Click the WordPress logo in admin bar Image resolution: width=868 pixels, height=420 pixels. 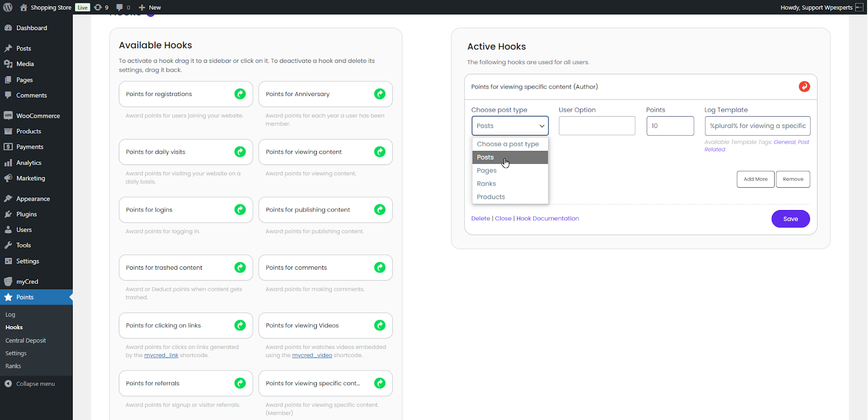(8, 8)
